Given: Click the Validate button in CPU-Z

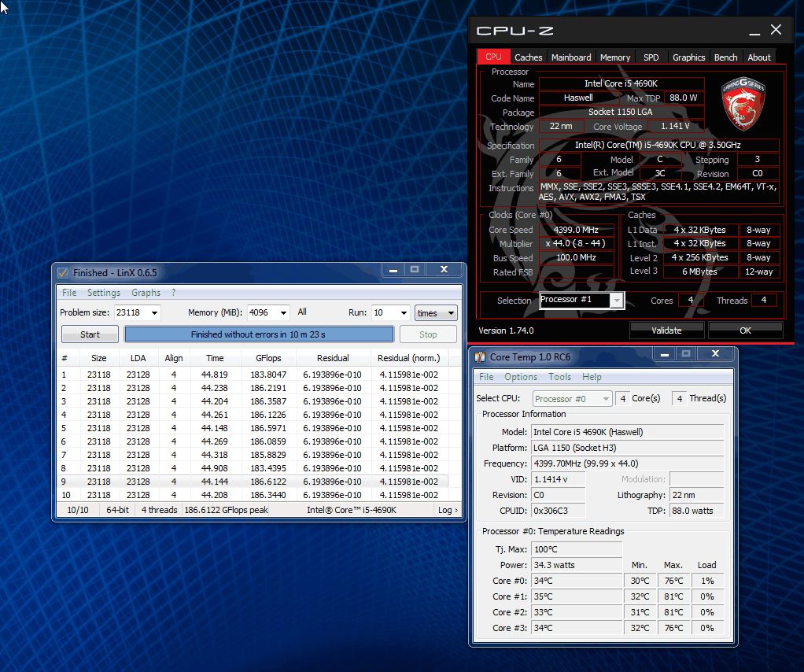Looking at the screenshot, I should pos(666,330).
